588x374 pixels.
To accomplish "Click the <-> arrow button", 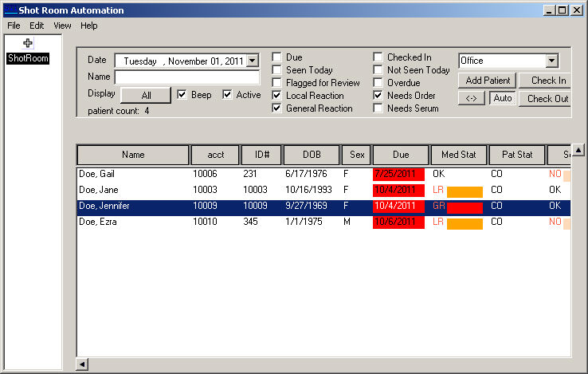I will [x=472, y=98].
